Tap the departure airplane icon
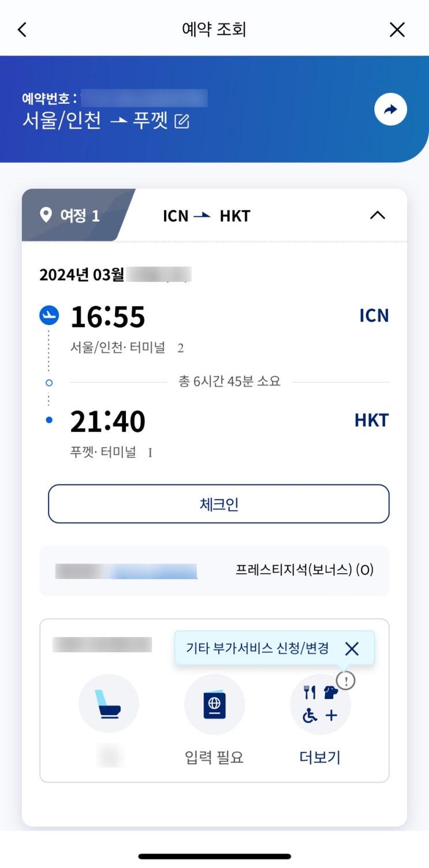Screen dimensions: 429x868 pos(49,315)
